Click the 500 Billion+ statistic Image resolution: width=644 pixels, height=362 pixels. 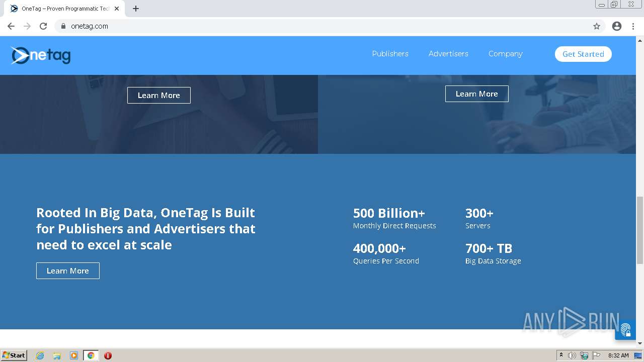(389, 213)
